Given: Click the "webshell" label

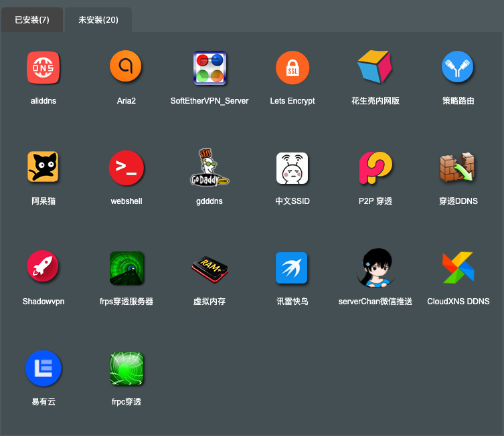Looking at the screenshot, I should (x=127, y=201).
